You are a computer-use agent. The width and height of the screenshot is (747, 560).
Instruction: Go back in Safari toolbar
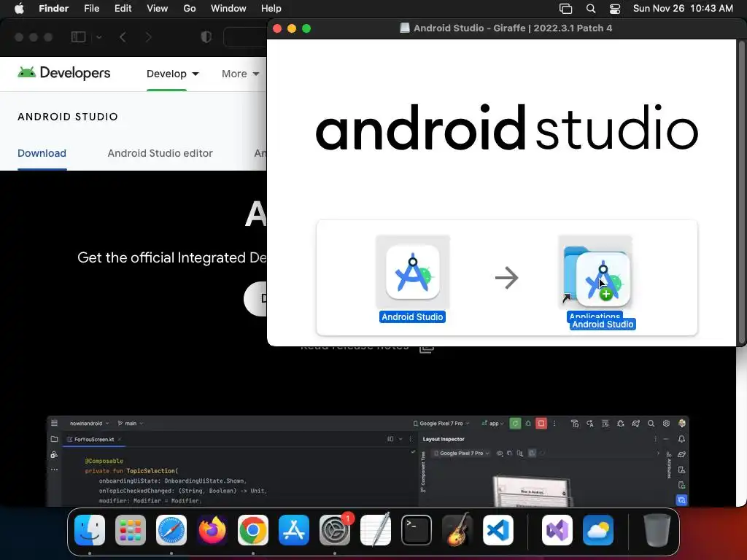(x=123, y=36)
